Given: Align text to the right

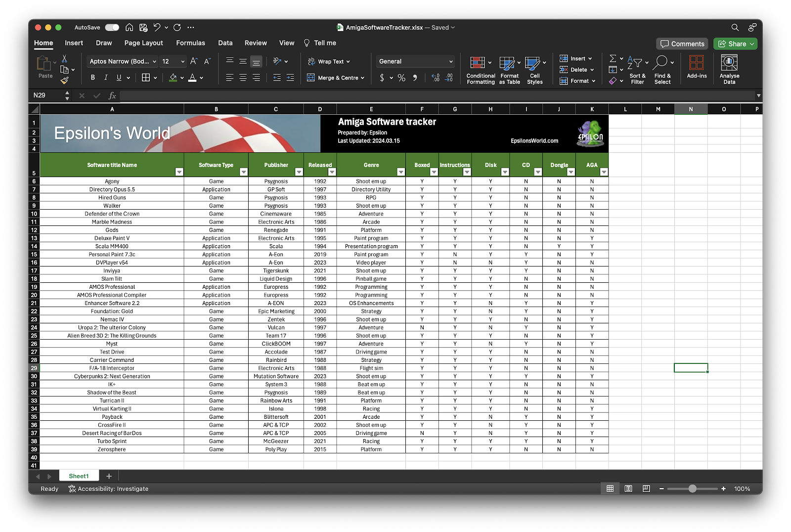Looking at the screenshot, I should 256,78.
